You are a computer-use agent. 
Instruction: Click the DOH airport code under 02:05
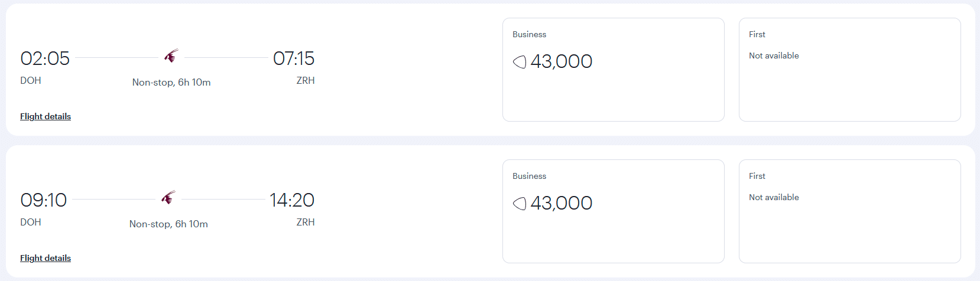point(31,80)
